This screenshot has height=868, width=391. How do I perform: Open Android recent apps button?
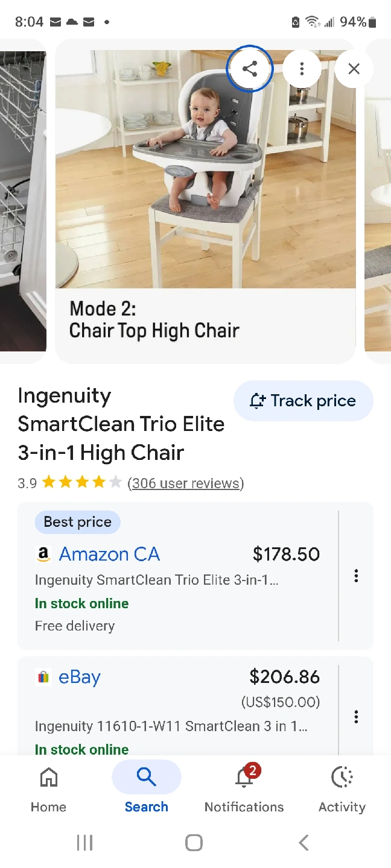(x=84, y=842)
